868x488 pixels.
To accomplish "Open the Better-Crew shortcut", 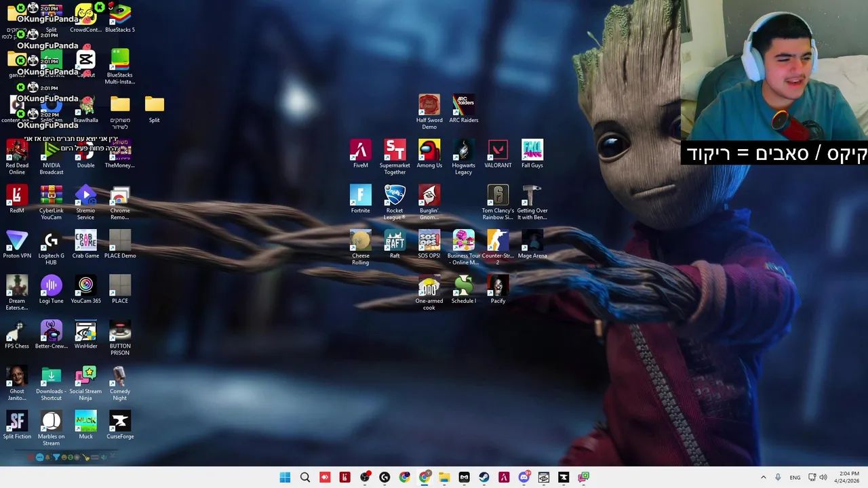I will click(52, 335).
